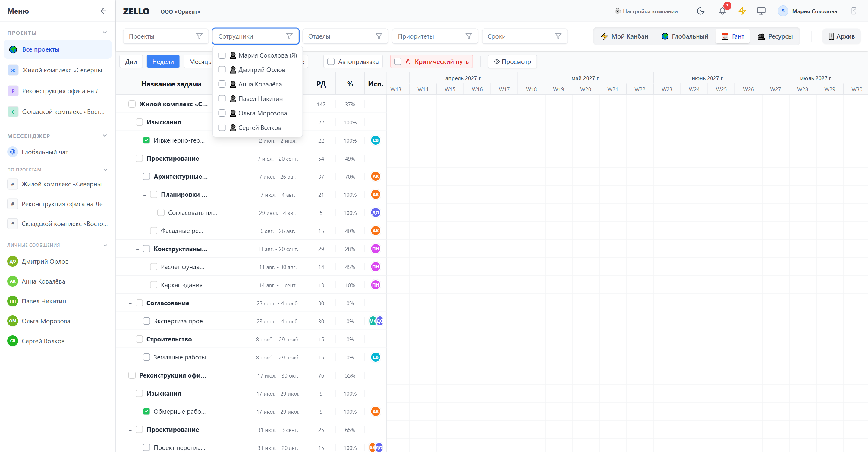
Task: Collapse the Конструктивны task group
Action: [x=137, y=249]
